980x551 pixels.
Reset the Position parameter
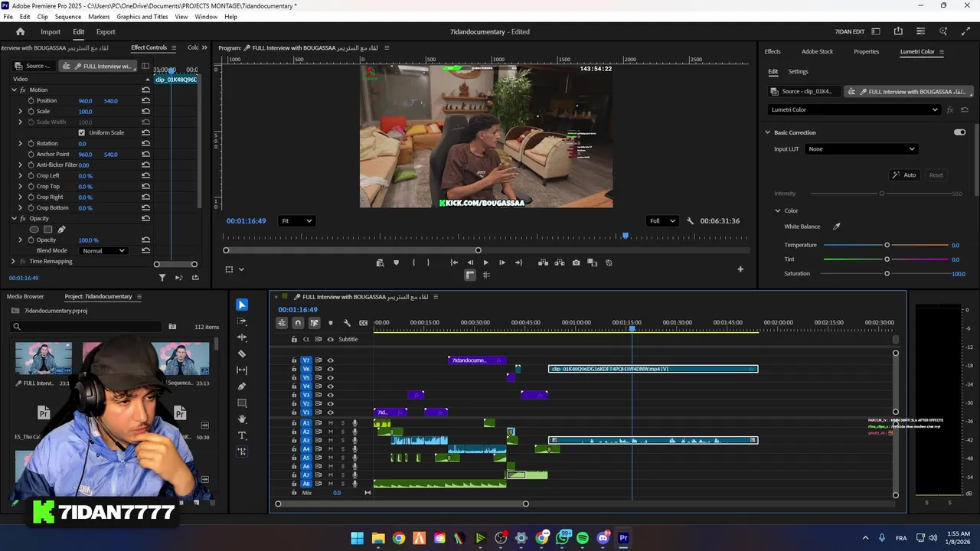[x=145, y=100]
